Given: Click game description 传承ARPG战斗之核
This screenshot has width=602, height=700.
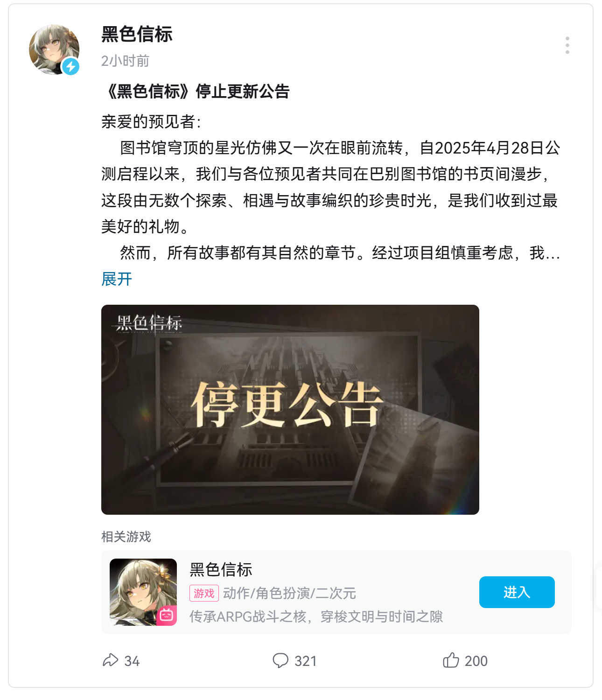Looking at the screenshot, I should tap(248, 617).
